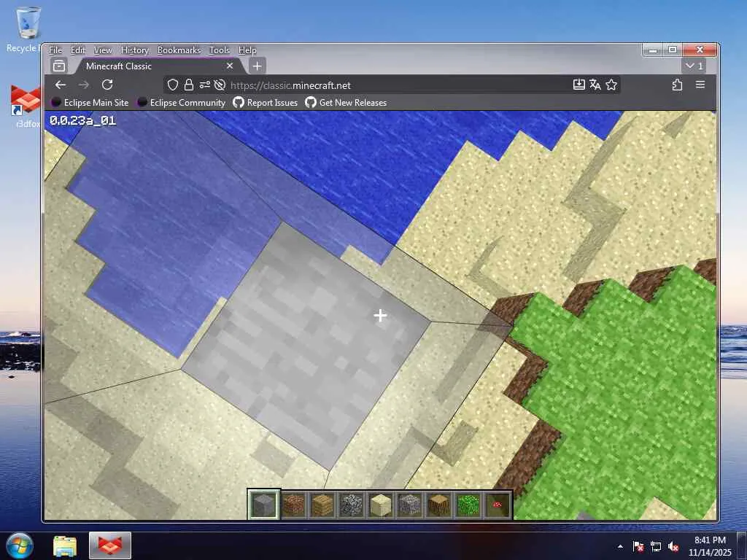Expand the list all tabs dropdown
Image resolution: width=747 pixels, height=560 pixels.
pyautogui.click(x=694, y=66)
